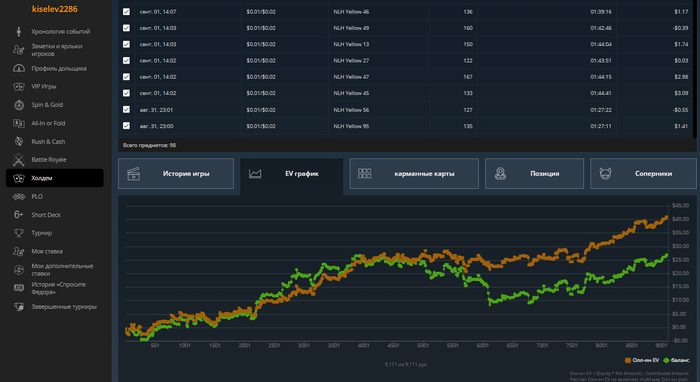
Task: Open Rush & Cash icon in sidebar
Action: point(19,141)
